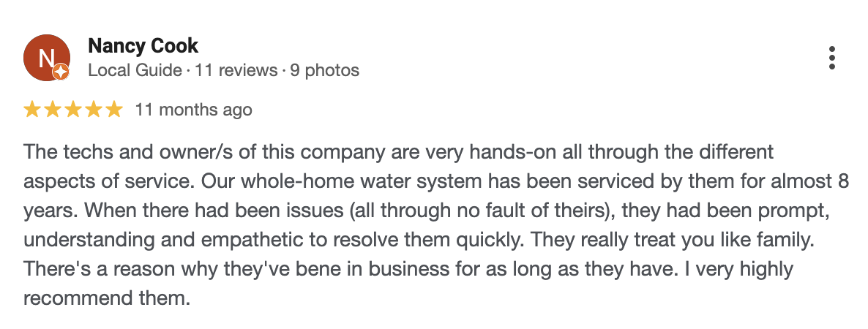This screenshot has width=868, height=329.
Task: Select the fourth yellow rating star
Action: [x=94, y=110]
